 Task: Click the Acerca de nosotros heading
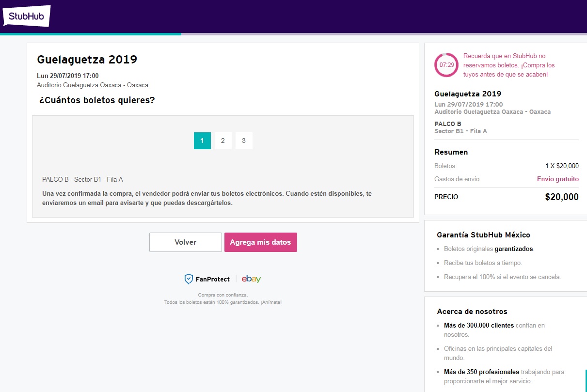[472, 312]
